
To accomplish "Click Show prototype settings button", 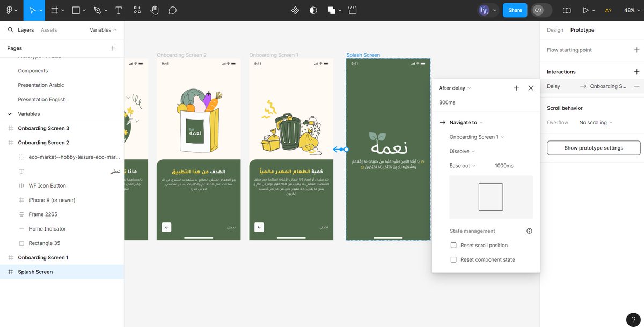I will (x=594, y=148).
